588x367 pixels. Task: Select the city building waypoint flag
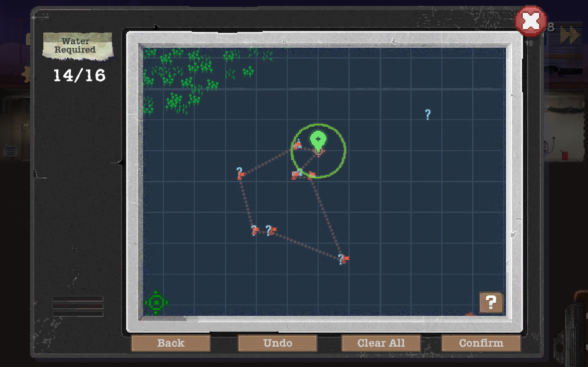(297, 174)
